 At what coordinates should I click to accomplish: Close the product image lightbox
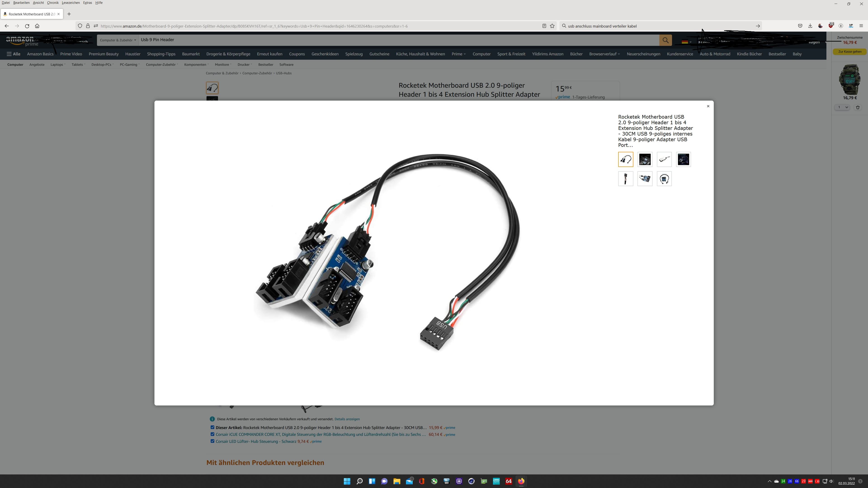(x=708, y=106)
